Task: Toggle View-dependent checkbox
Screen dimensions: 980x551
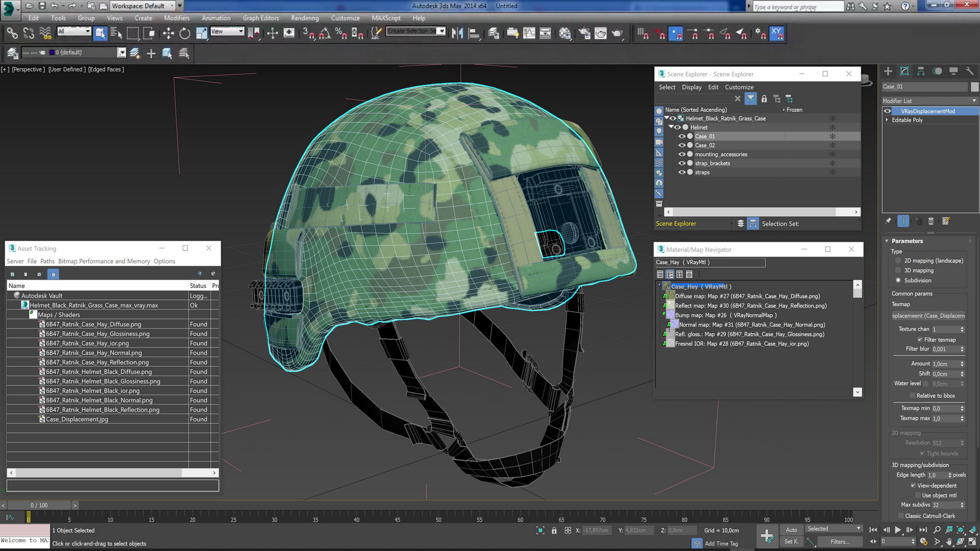Action: coord(913,486)
